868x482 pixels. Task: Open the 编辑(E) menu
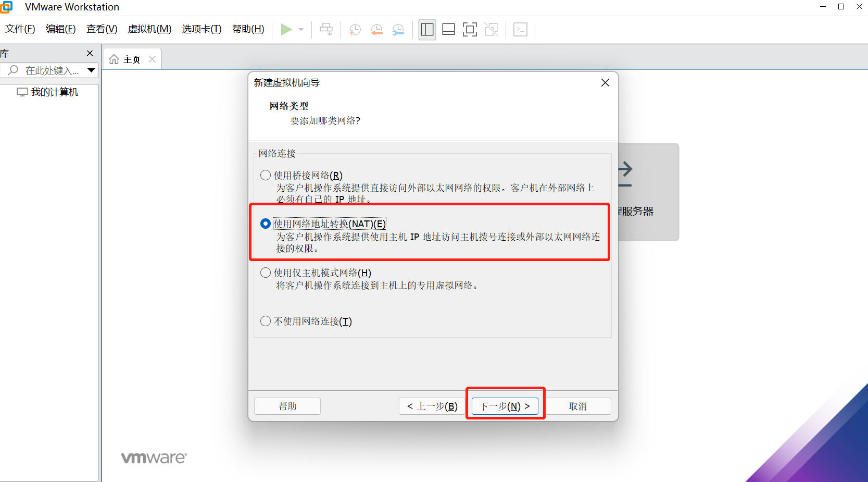tap(61, 29)
